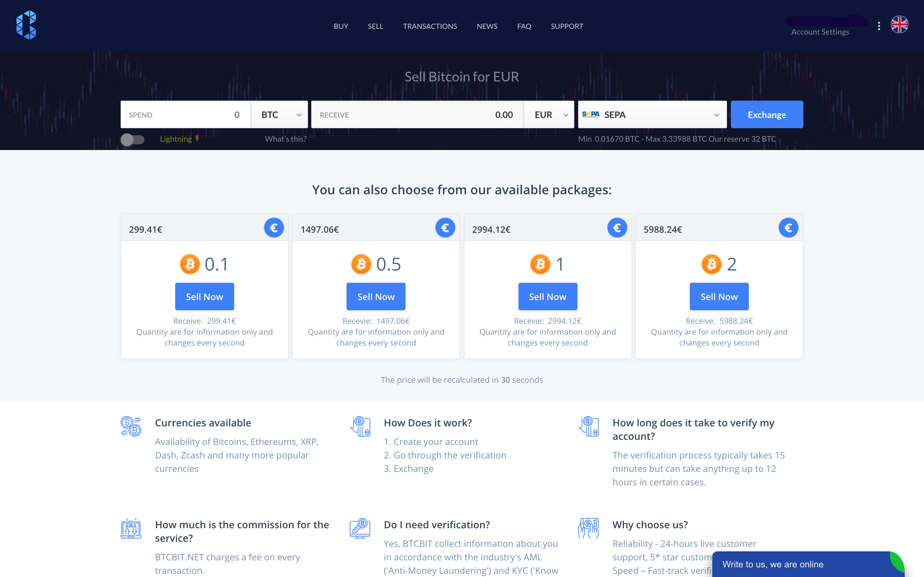Screen dimensions: 924x577
Task: Open the FAQ menu item
Action: (x=524, y=26)
